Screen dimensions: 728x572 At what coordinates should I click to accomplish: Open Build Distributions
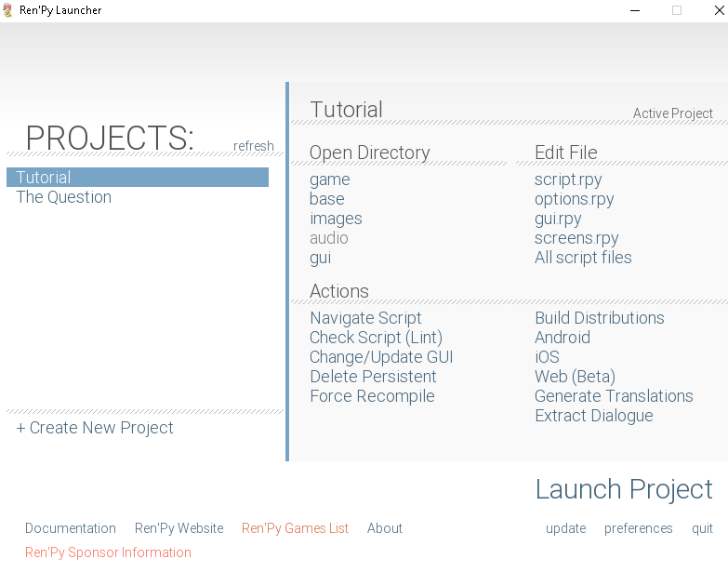[x=600, y=318]
